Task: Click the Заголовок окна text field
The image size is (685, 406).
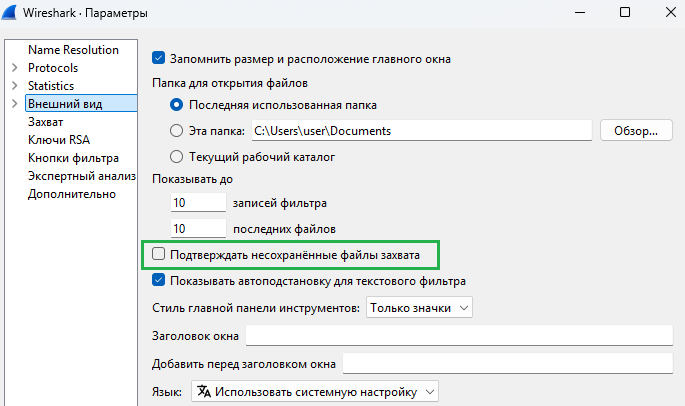Action: pos(459,335)
